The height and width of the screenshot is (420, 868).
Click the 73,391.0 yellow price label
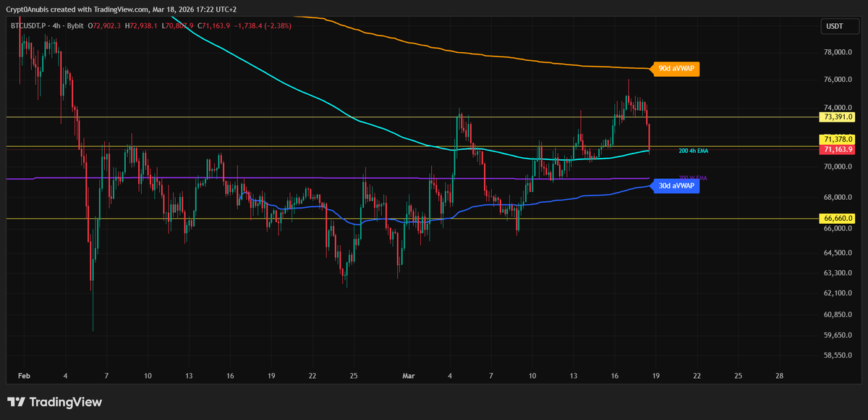pyautogui.click(x=838, y=117)
